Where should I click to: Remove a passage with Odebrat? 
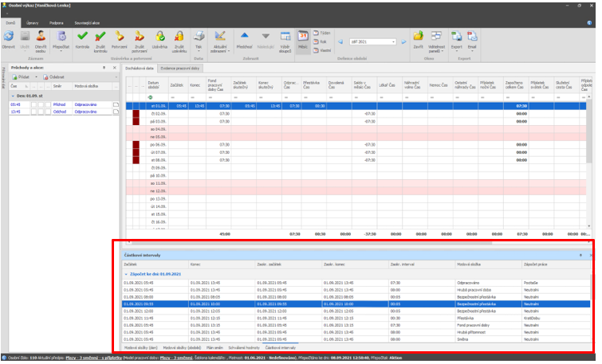pos(53,77)
